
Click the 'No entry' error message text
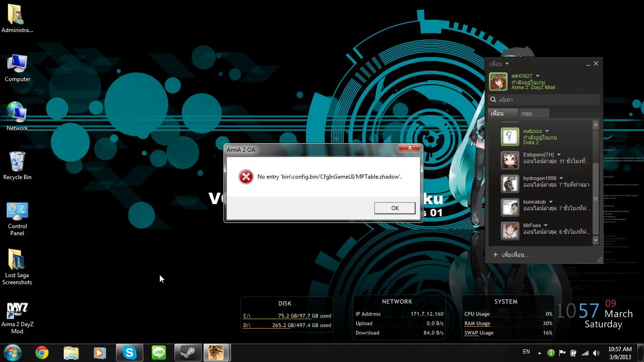tap(330, 177)
